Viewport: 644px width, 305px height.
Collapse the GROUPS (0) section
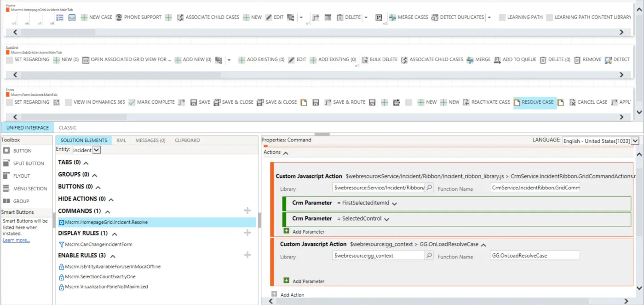[x=95, y=175]
